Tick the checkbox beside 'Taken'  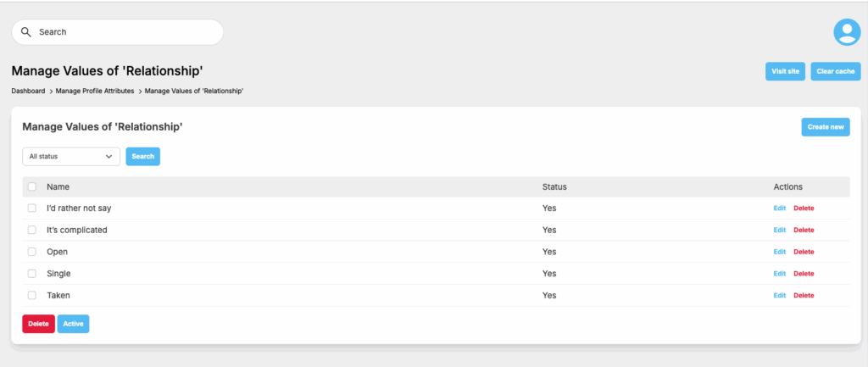click(x=32, y=296)
